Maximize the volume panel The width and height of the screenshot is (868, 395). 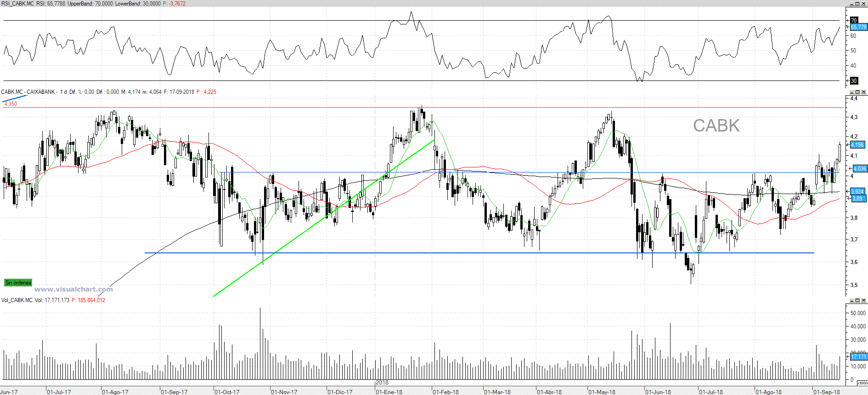click(857, 300)
